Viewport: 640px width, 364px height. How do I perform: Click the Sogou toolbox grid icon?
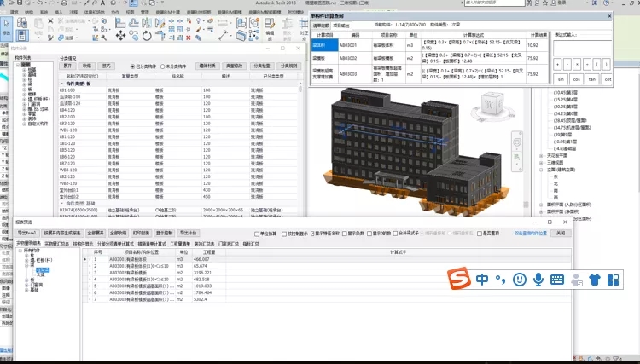coord(613,280)
